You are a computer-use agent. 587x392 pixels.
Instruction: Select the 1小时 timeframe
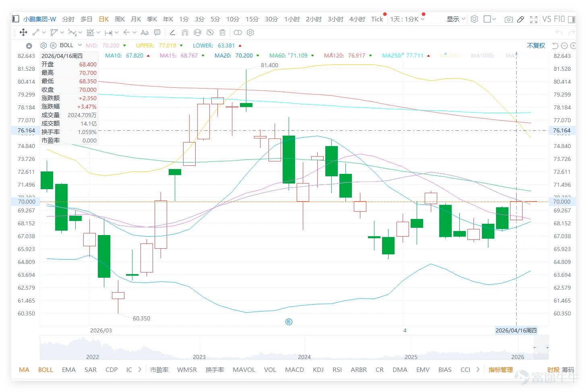click(x=292, y=19)
